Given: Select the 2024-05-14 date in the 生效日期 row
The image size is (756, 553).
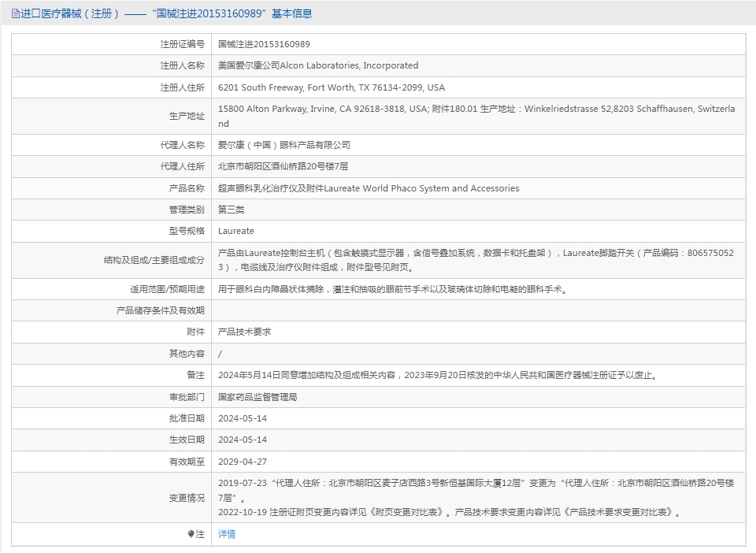Looking at the screenshot, I should click(243, 440).
